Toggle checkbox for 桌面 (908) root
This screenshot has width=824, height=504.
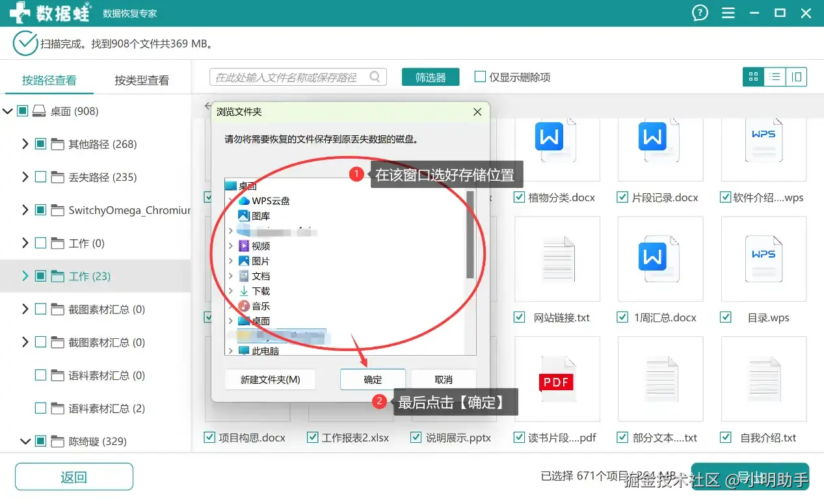tap(22, 111)
